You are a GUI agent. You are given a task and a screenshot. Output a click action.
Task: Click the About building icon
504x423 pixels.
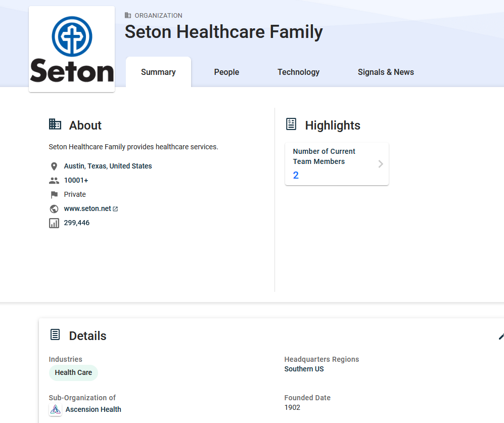(55, 124)
